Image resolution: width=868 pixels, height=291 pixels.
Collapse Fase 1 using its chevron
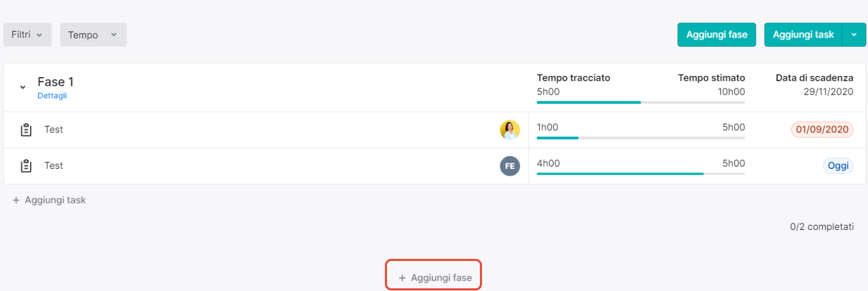pos(23,87)
